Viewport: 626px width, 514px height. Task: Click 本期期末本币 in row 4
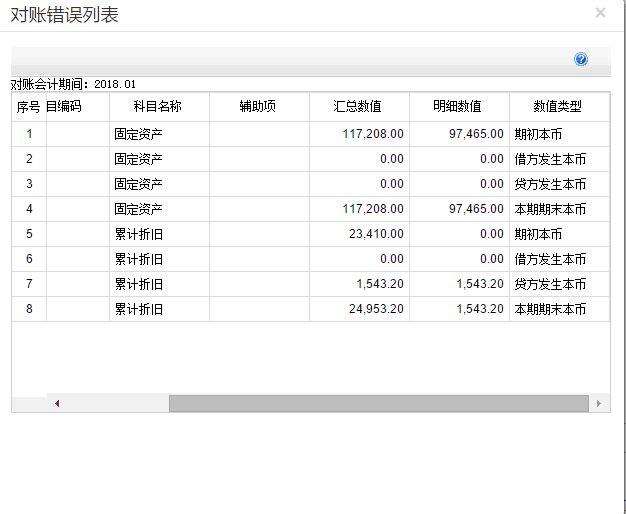(550, 209)
